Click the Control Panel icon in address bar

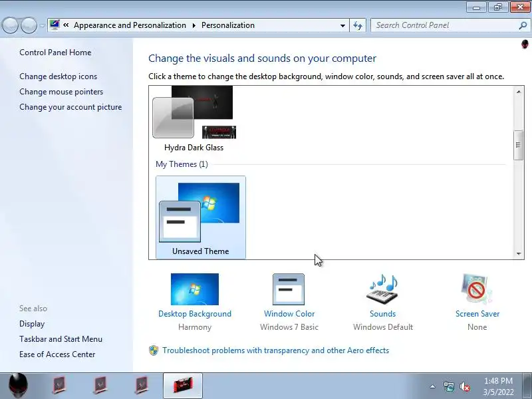(x=55, y=25)
